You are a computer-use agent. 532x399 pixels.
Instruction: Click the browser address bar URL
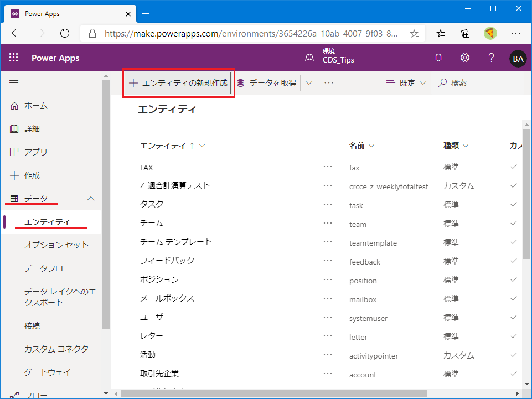251,34
